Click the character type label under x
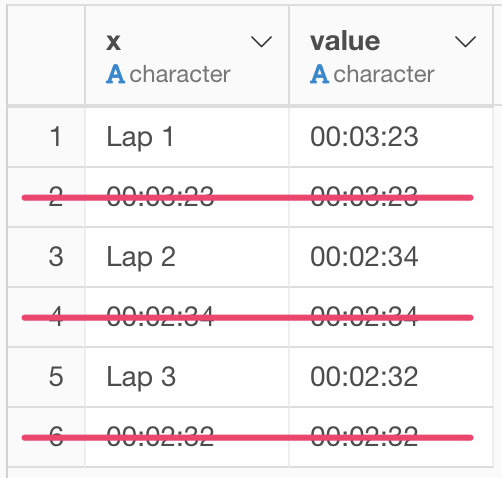 (180, 74)
